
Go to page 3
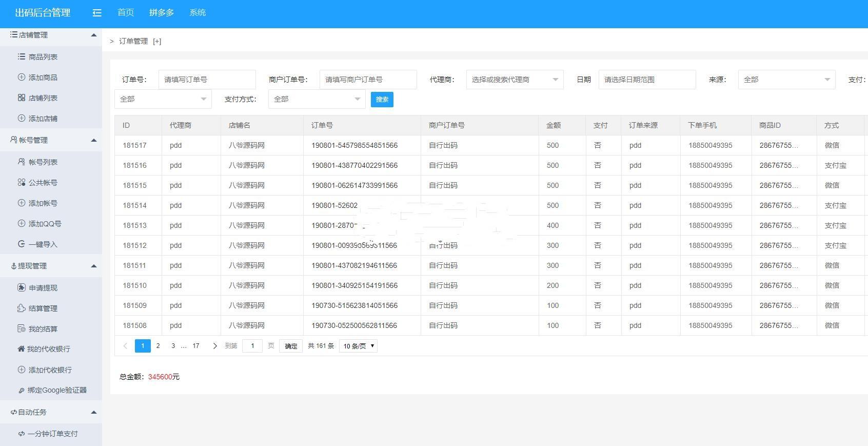click(x=173, y=346)
